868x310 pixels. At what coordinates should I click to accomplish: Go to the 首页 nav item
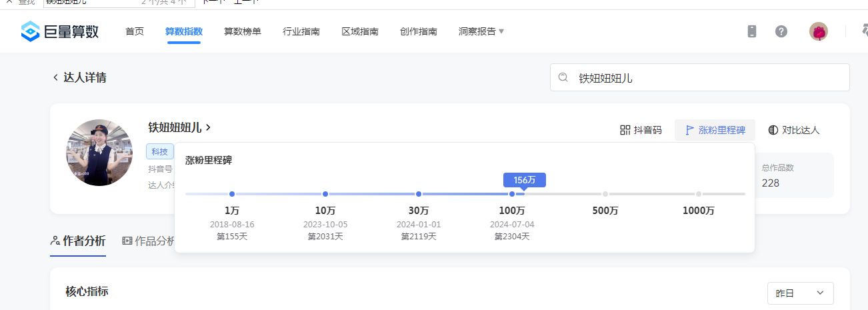pos(135,31)
